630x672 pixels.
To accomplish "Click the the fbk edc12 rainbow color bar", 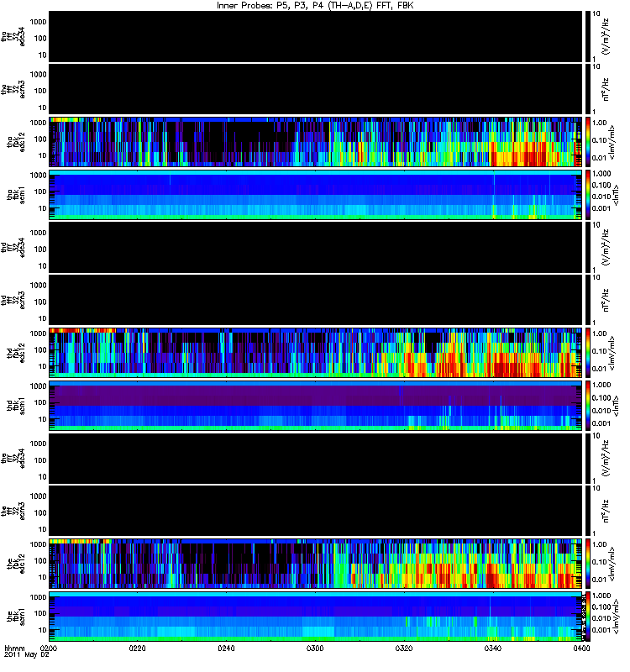I will tap(588, 564).
